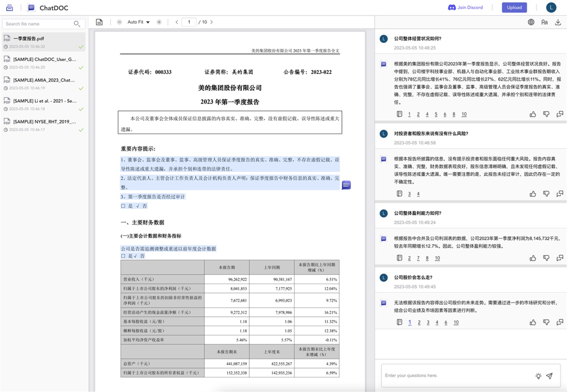
Task: Select the 营业收入 value 96,262,922 cell
Action: coord(227,279)
